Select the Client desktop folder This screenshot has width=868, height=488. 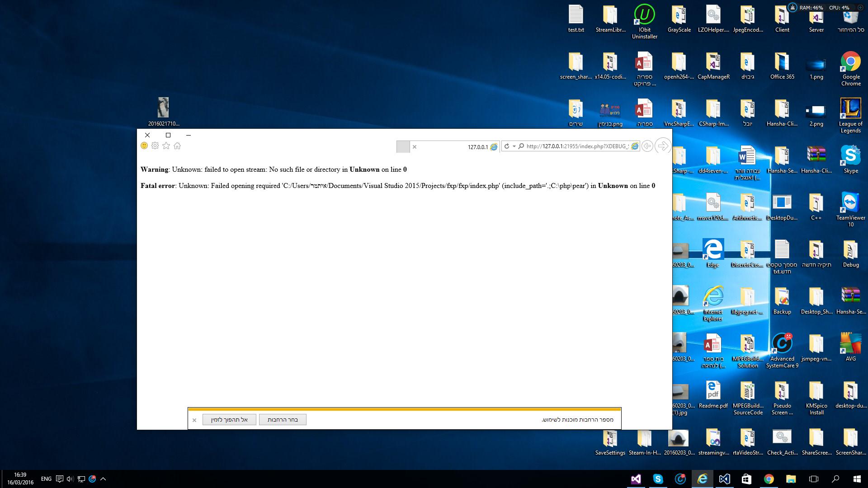click(x=782, y=19)
